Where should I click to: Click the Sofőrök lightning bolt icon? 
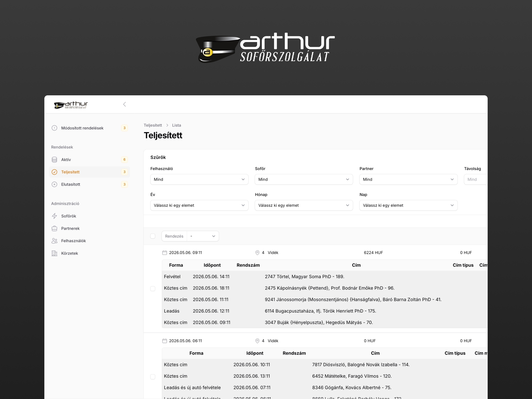pos(54,216)
